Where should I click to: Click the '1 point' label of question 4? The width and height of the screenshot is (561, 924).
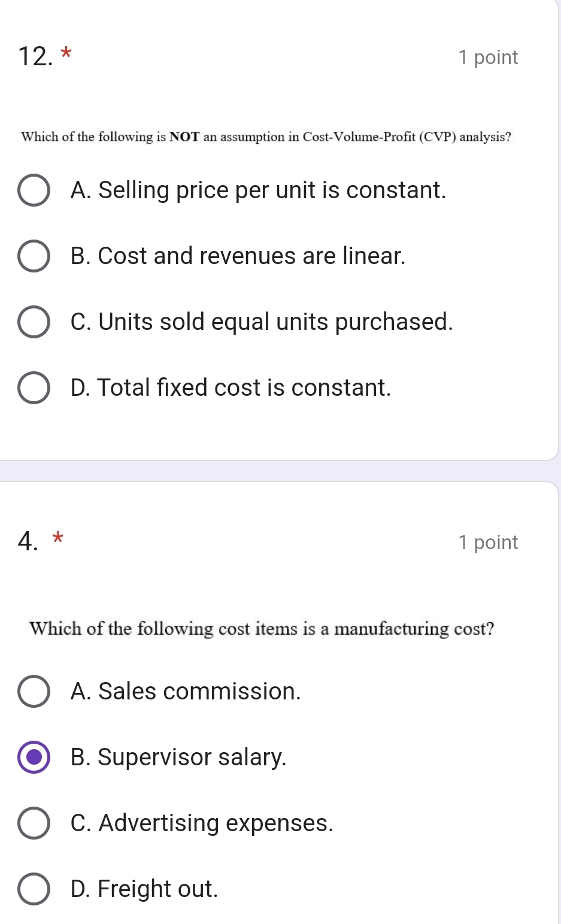(x=488, y=543)
